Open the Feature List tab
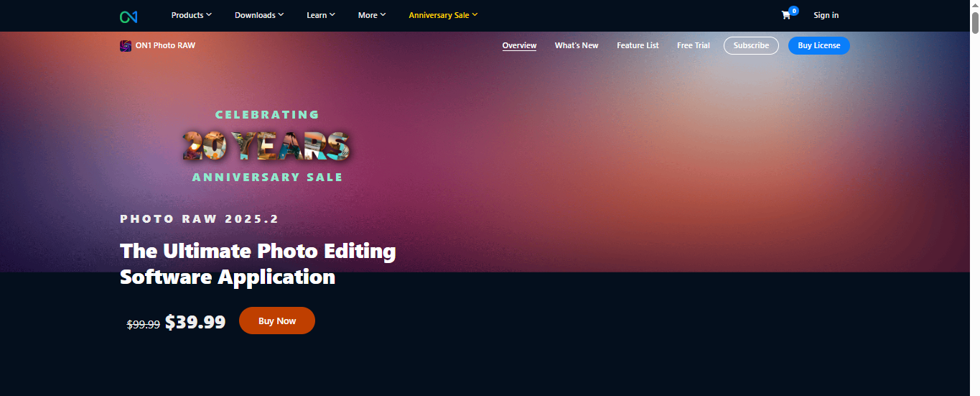The image size is (980, 396). coord(638,45)
